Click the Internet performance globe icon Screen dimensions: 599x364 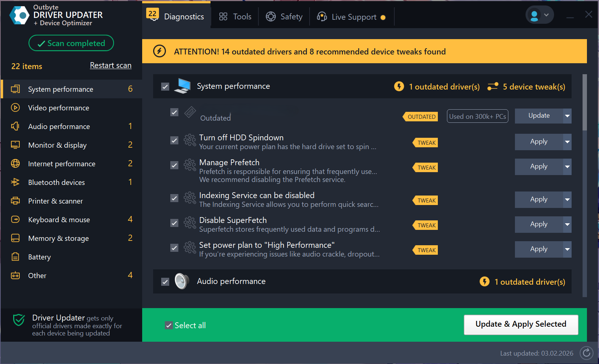(x=15, y=163)
